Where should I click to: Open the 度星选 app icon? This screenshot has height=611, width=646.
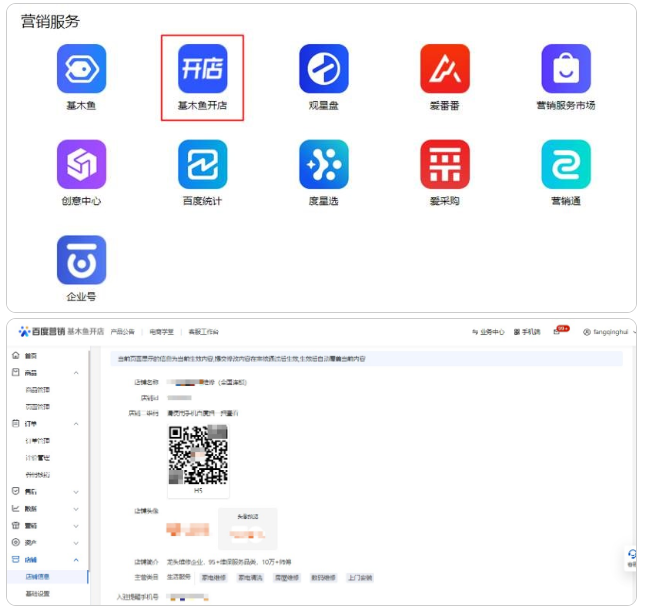(324, 164)
